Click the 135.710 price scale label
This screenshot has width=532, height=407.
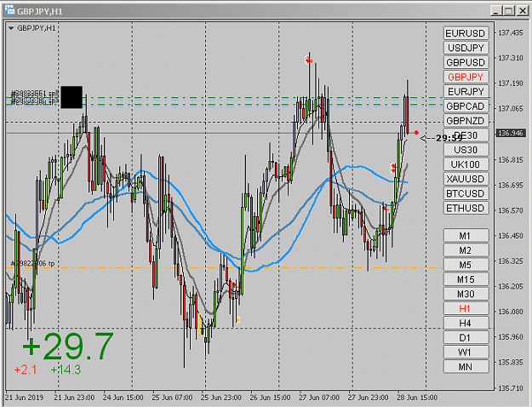tap(510, 388)
